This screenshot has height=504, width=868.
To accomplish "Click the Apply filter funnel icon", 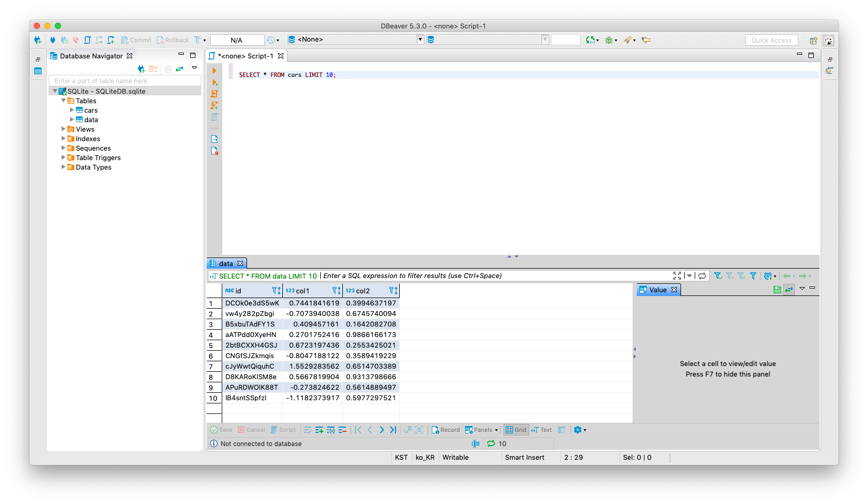I will click(x=717, y=276).
